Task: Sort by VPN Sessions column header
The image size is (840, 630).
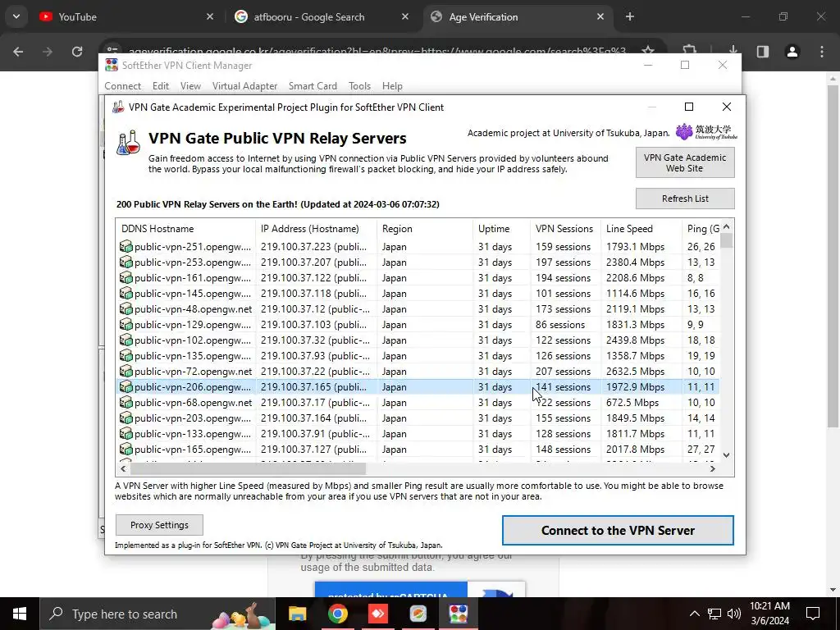Action: tap(565, 229)
